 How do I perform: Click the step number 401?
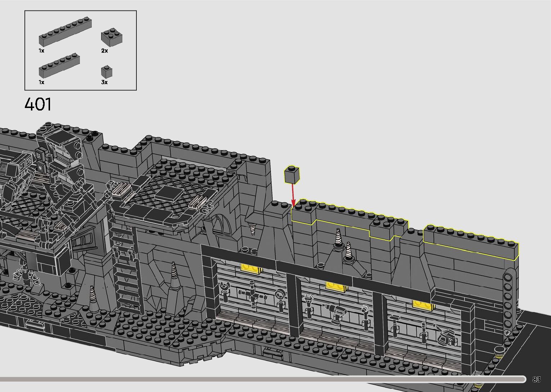[x=38, y=105]
